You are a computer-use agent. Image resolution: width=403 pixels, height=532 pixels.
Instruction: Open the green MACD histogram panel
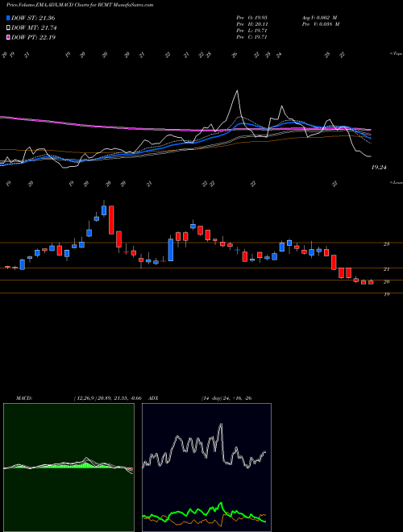pyautogui.click(x=69, y=468)
